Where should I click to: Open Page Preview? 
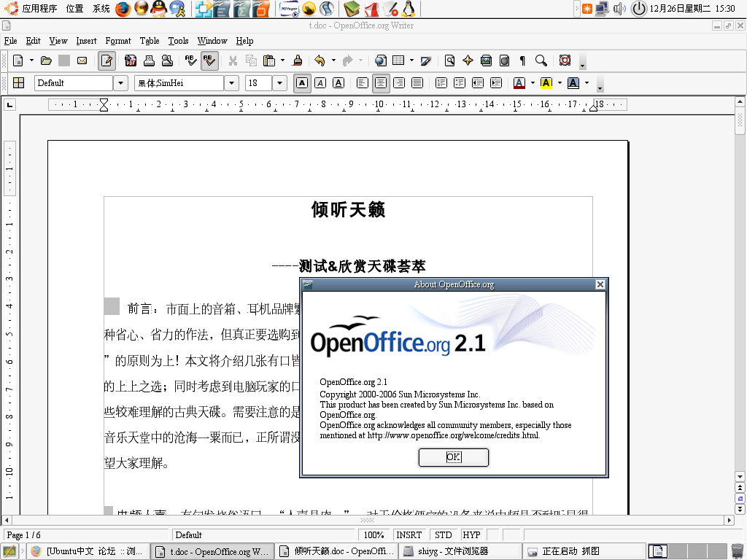(167, 61)
